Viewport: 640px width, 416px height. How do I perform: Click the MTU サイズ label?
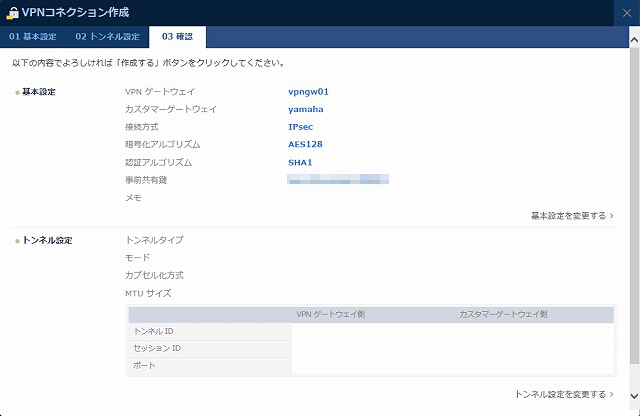point(148,293)
